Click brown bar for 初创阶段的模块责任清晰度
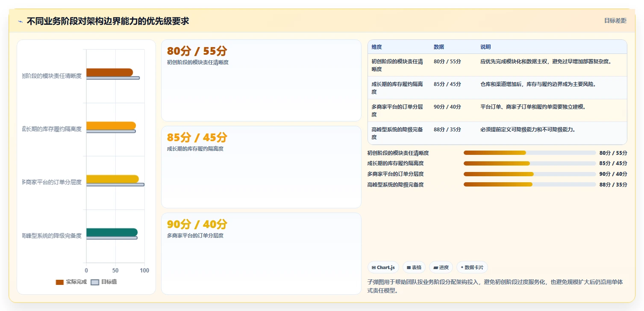 click(x=109, y=72)
